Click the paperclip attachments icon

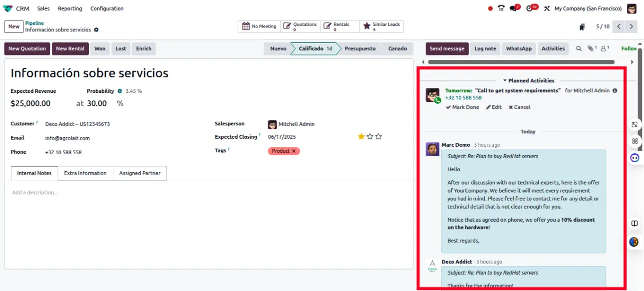[592, 49]
